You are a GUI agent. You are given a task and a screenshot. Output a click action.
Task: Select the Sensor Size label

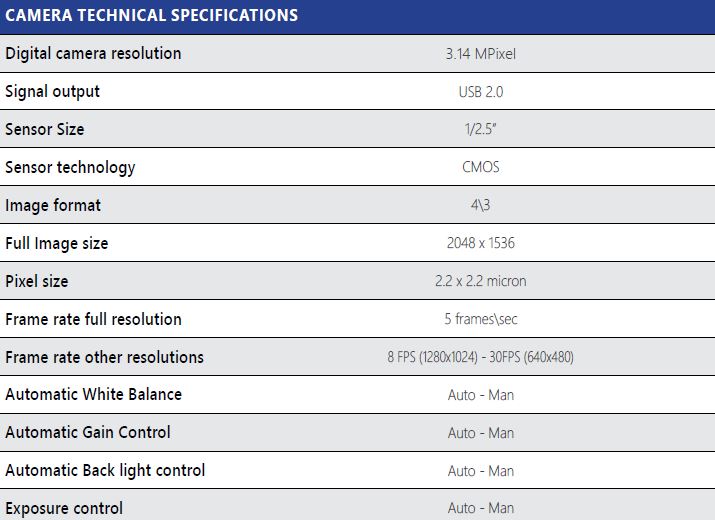pyautogui.click(x=45, y=129)
